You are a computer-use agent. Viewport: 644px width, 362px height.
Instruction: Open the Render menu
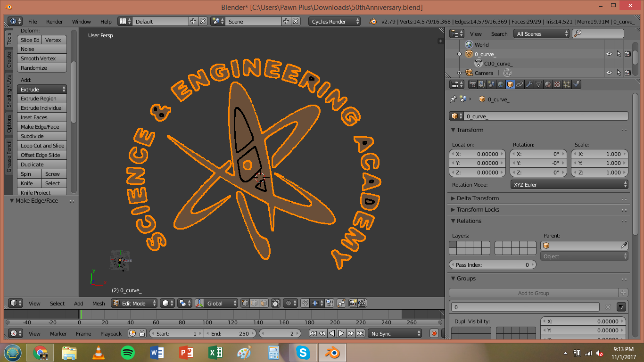coord(55,22)
